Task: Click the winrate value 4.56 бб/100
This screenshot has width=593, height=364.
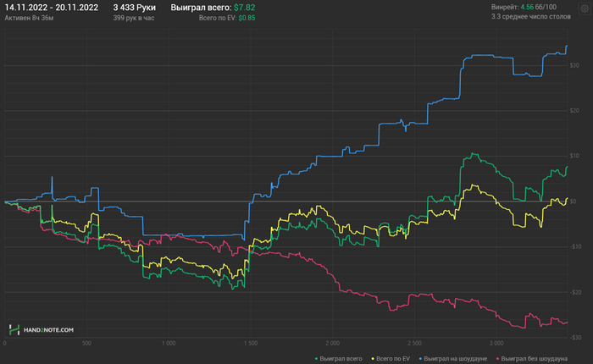Action: 539,7
